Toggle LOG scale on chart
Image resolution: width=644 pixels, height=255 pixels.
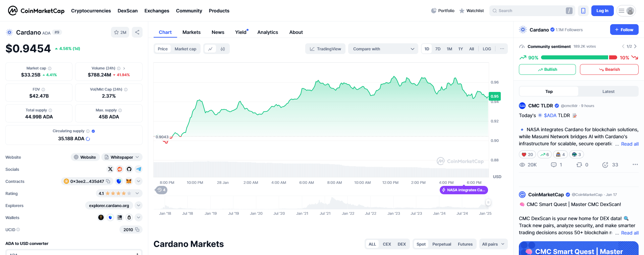[x=487, y=49]
